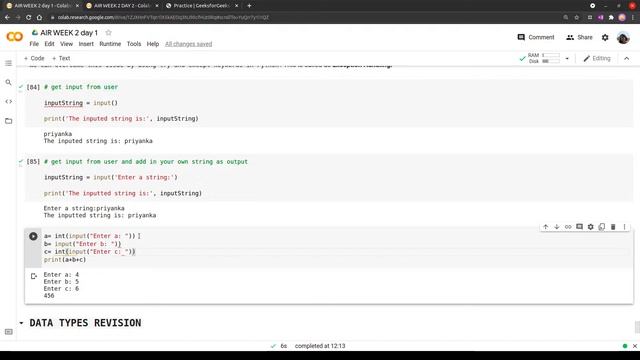Switch to AIR WEEK 2 DAY 2 tab
The width and height of the screenshot is (640, 360).
[x=121, y=6]
